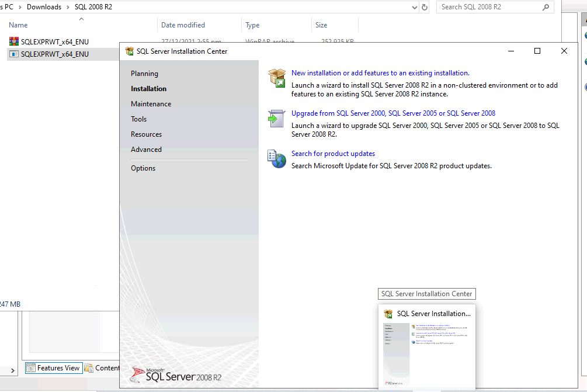Close the SQL Server Installation Center window
This screenshot has width=587, height=392.
pos(564,51)
